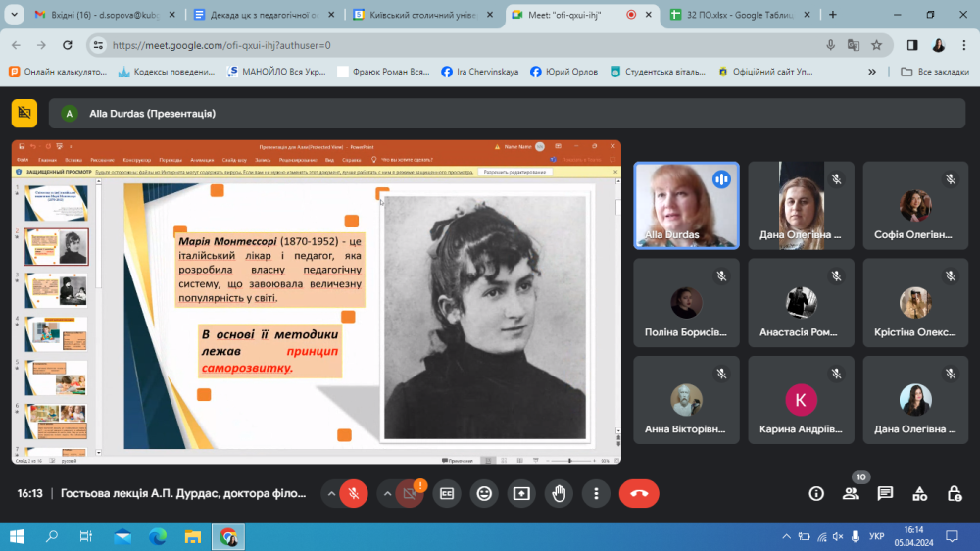This screenshot has height=551, width=980.
Task: Toggle closed captions button
Action: point(447,493)
